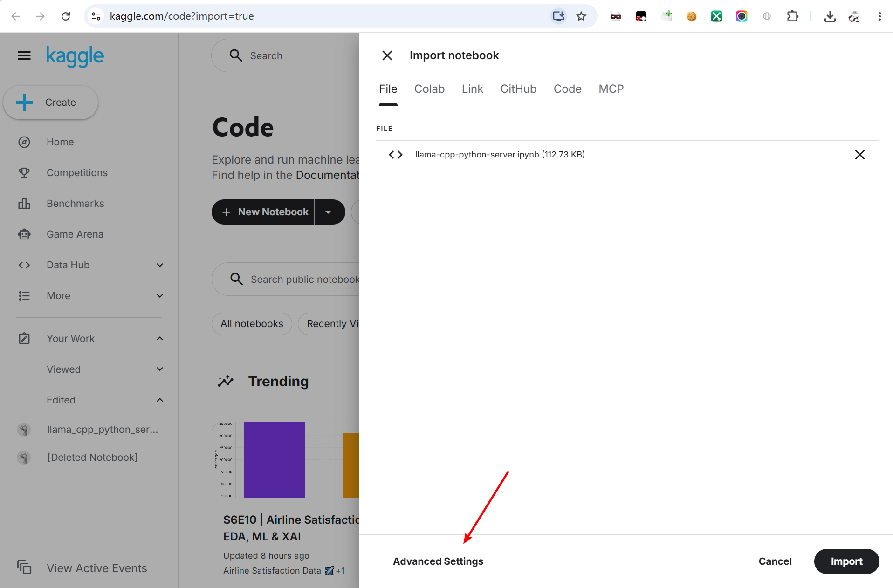Click the code brackets icon beside the file
This screenshot has width=893, height=588.
pyautogui.click(x=396, y=155)
